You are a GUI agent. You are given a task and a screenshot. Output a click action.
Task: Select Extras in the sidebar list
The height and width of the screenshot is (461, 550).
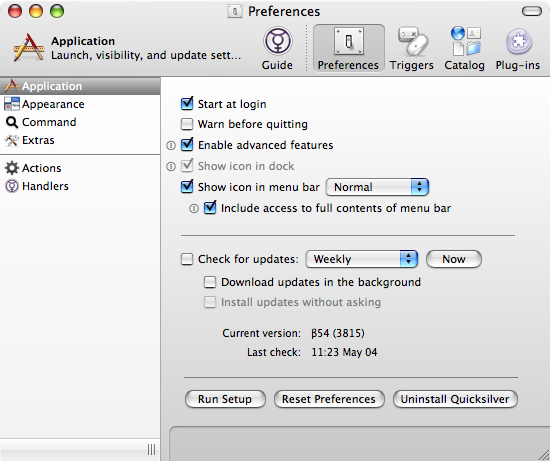[x=80, y=140]
